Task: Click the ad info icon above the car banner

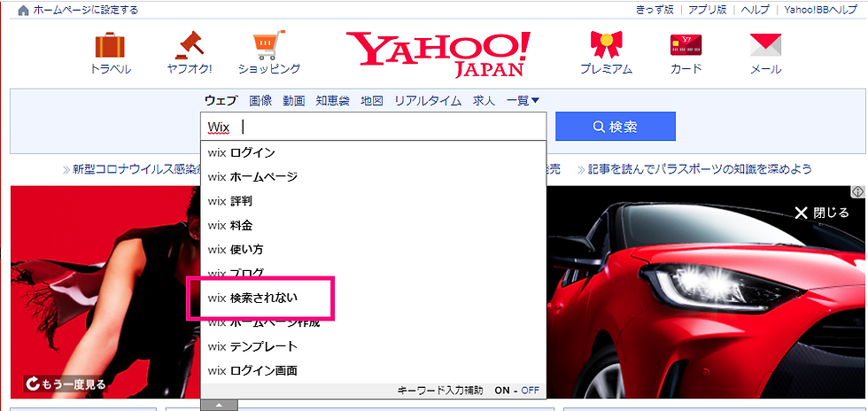Action: pos(858,191)
